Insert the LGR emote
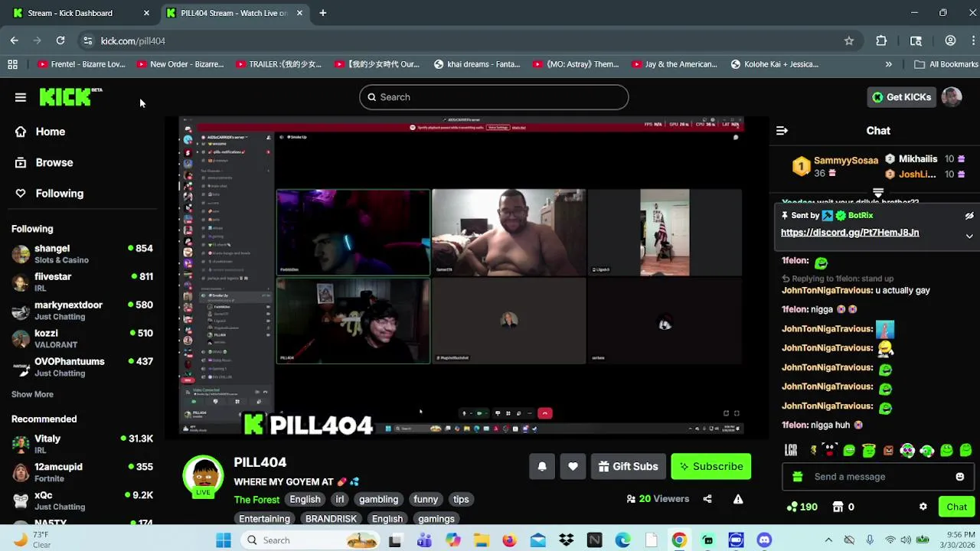 [791, 451]
